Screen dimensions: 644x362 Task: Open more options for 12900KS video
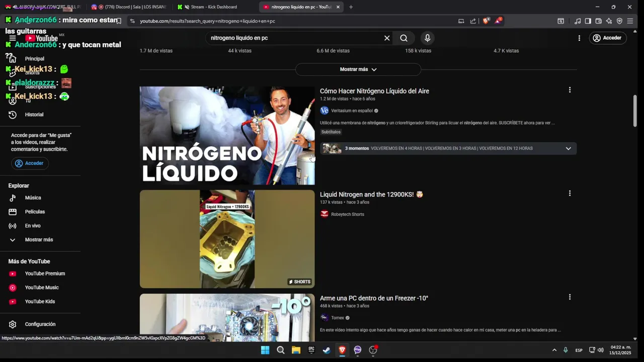click(570, 194)
